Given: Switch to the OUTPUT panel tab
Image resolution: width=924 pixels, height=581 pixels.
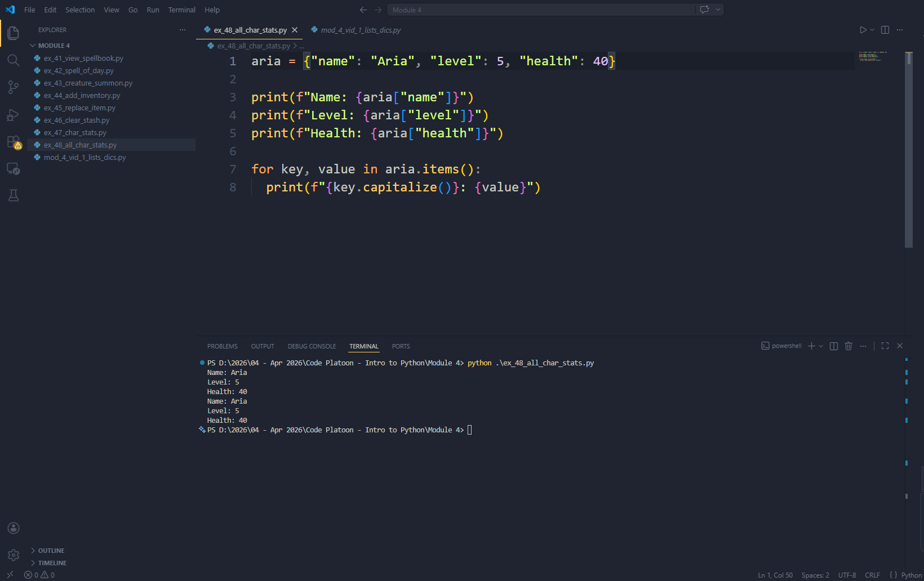Looking at the screenshot, I should [x=263, y=346].
